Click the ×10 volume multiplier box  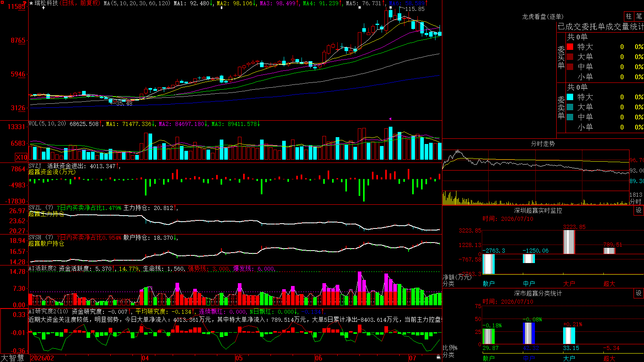(21, 157)
